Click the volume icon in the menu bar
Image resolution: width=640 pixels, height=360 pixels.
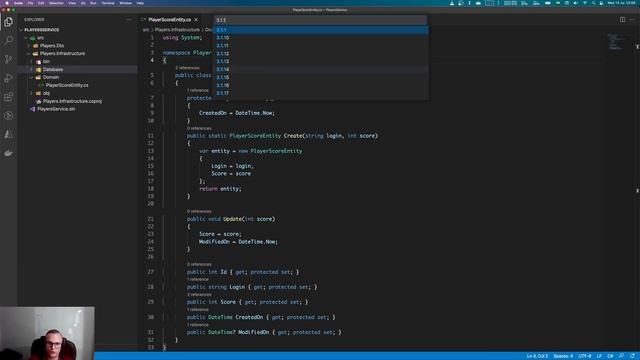pyautogui.click(x=576, y=3)
